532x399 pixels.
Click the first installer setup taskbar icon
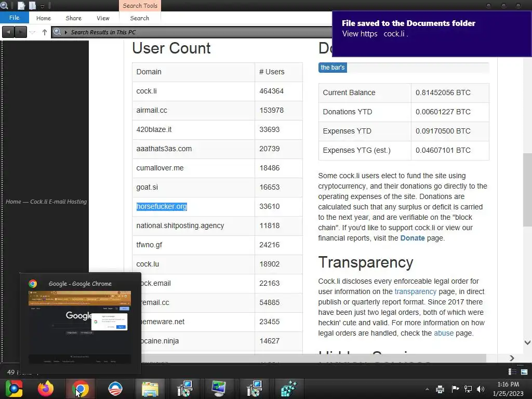185,389
